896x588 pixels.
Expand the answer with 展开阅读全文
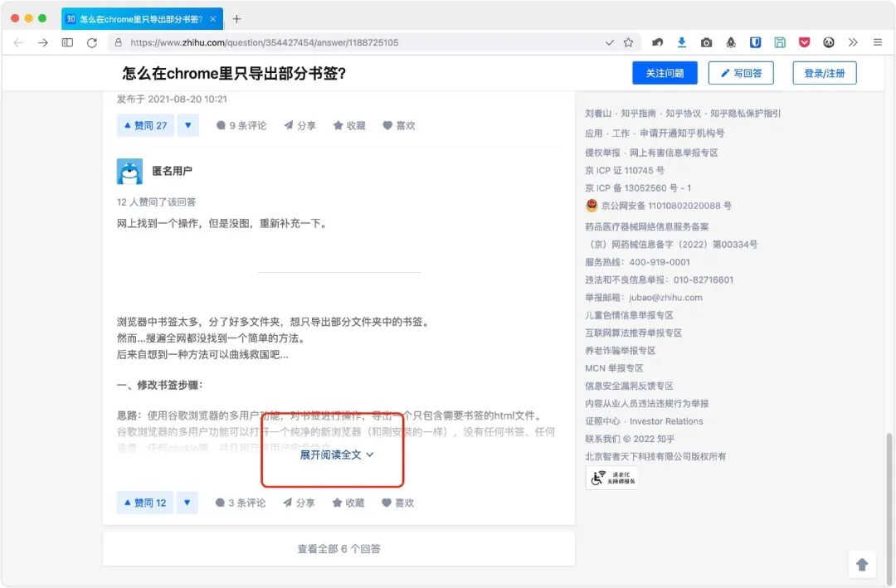click(337, 454)
